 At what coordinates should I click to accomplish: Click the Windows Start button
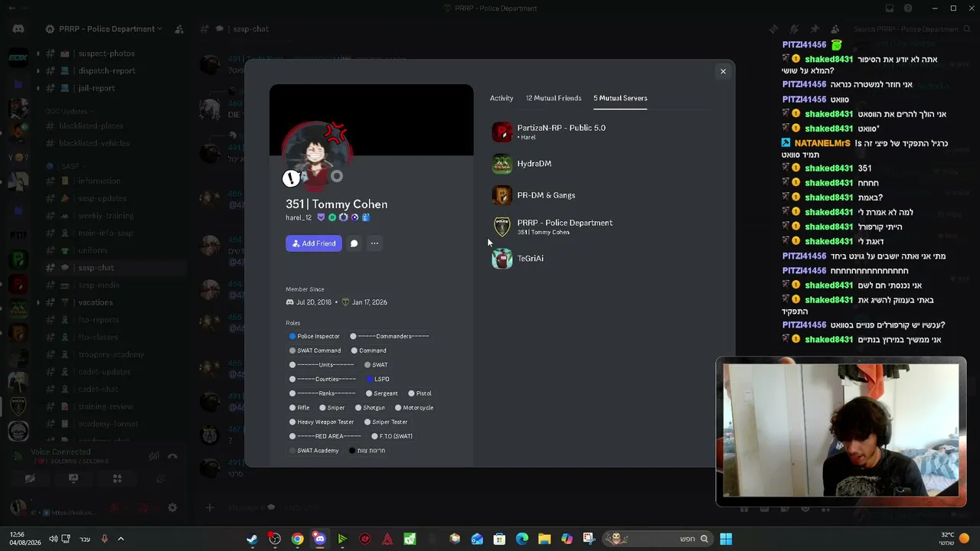click(726, 539)
